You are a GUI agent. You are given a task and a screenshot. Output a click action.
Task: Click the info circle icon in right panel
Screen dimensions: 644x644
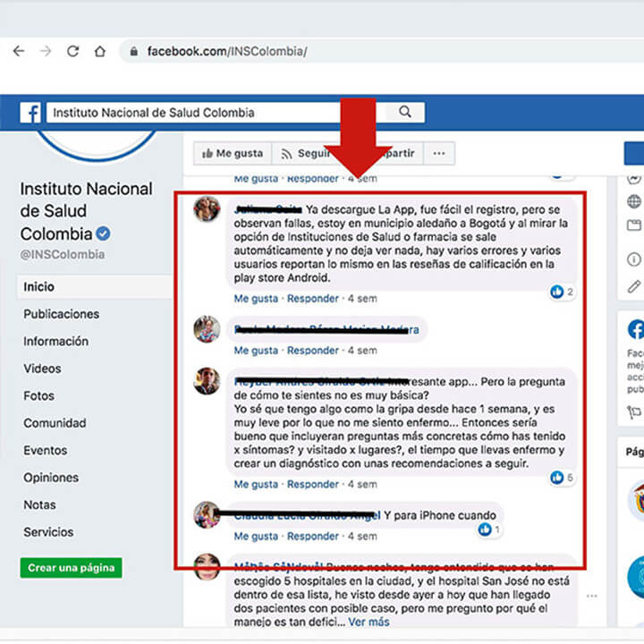pos(634,259)
